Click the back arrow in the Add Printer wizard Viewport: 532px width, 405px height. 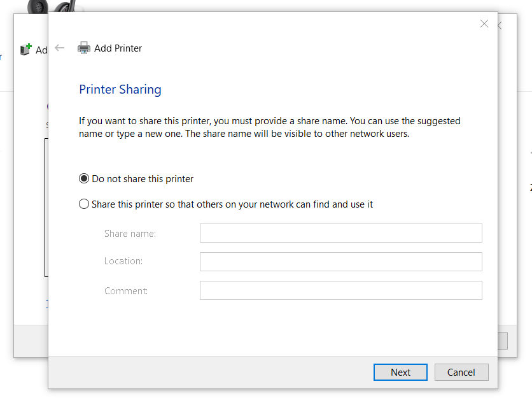tap(60, 48)
